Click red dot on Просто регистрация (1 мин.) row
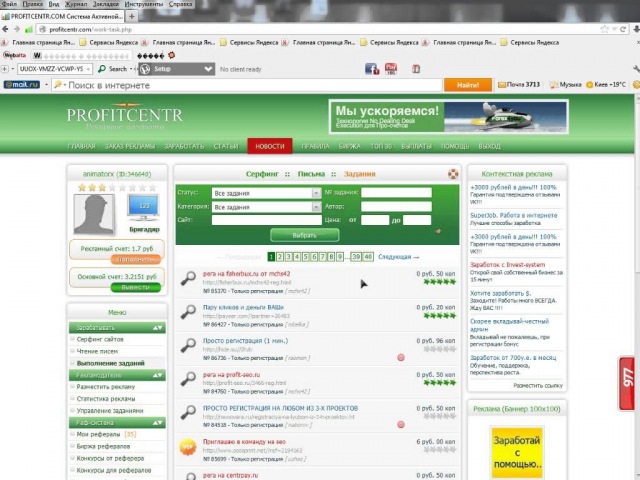The width and height of the screenshot is (640, 480). pyautogui.click(x=401, y=358)
